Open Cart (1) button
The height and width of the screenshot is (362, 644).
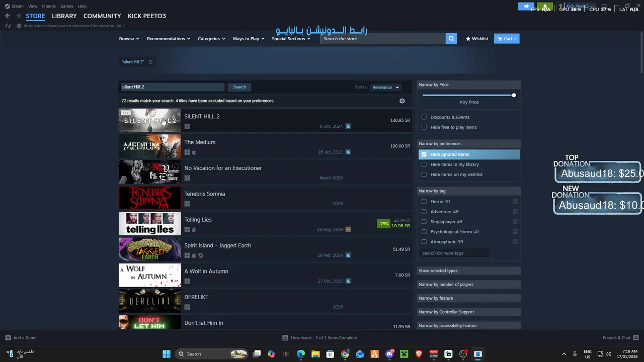point(507,39)
